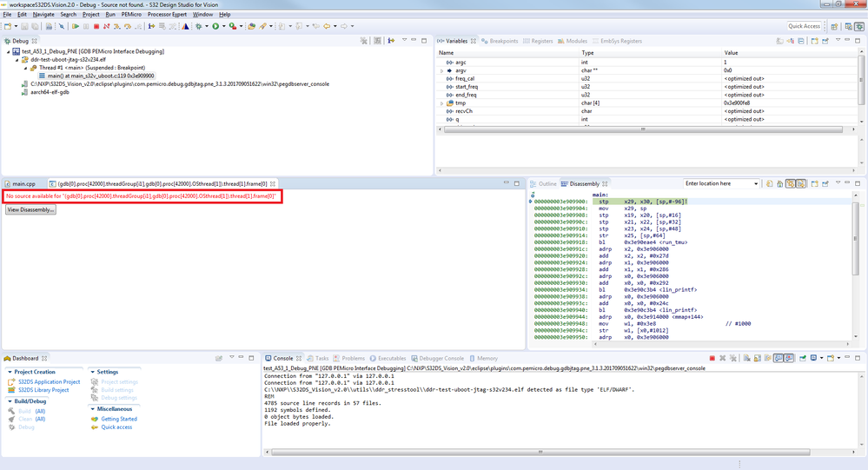
Task: Click the Disconnect icon in main toolbar
Action: coord(106,26)
